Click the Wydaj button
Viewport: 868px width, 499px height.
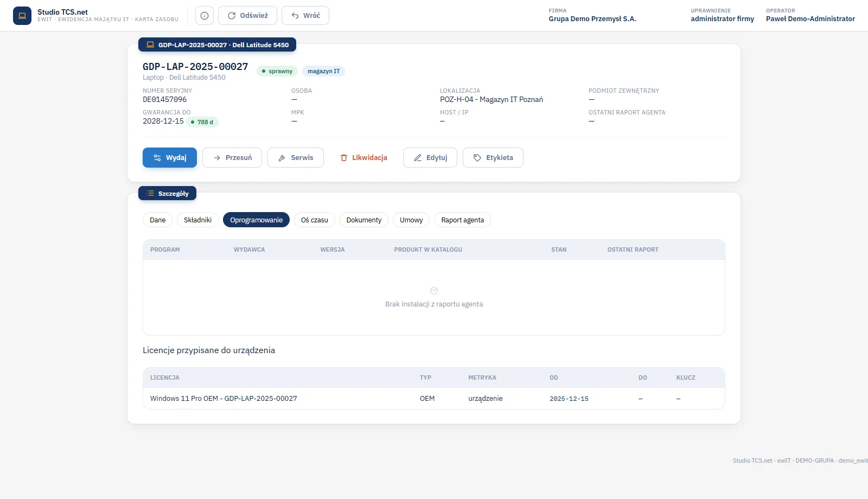(170, 158)
